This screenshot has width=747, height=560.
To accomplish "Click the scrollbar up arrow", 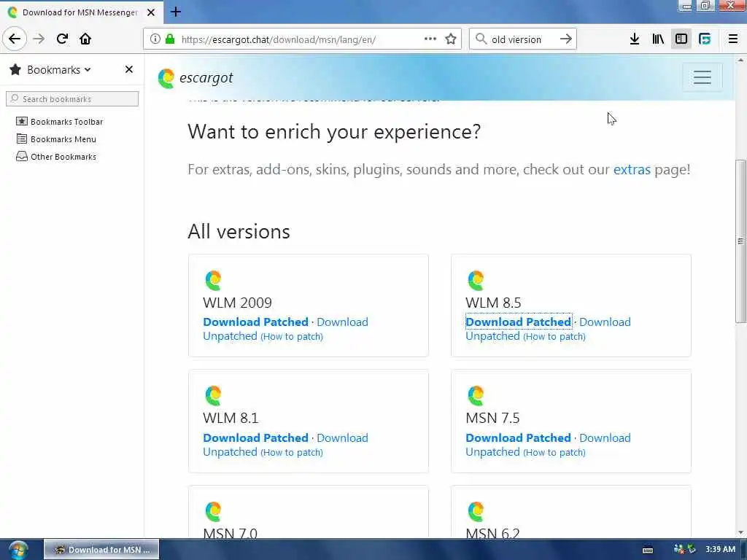I will point(740,60).
